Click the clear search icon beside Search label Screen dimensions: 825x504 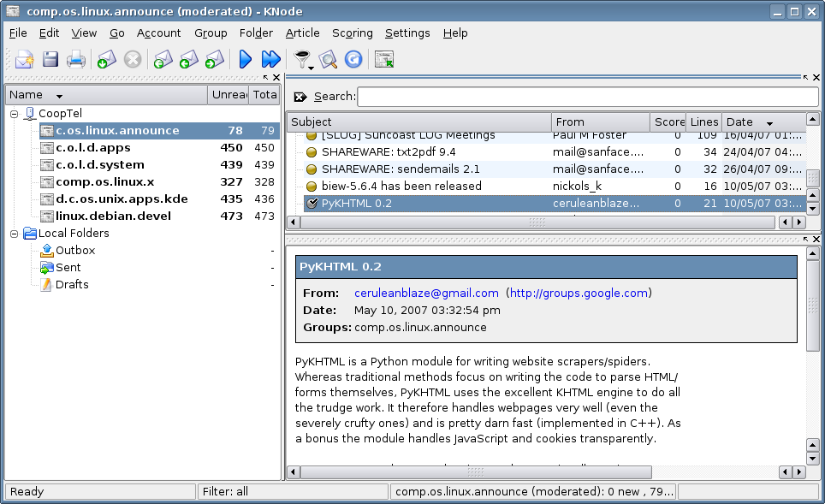300,97
